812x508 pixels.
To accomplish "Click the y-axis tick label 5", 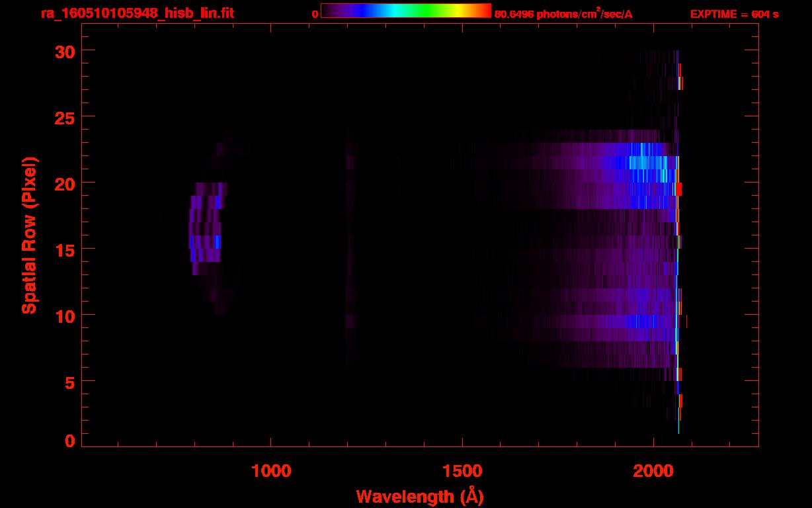I will pos(69,382).
